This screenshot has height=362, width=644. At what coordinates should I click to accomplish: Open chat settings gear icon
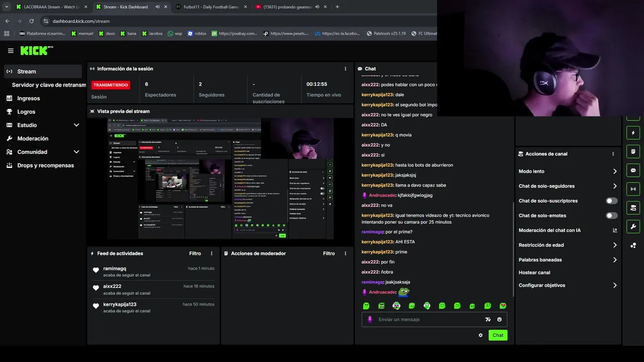pos(480,335)
